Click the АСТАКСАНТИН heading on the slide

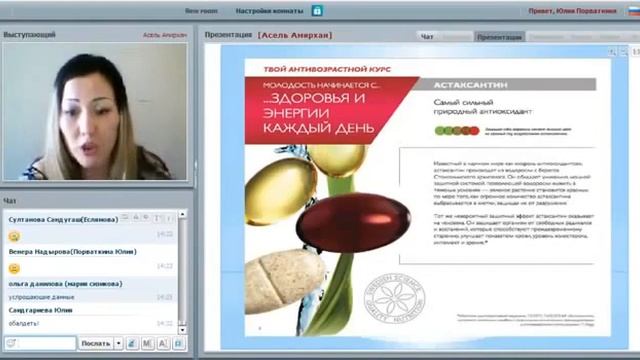tap(471, 85)
